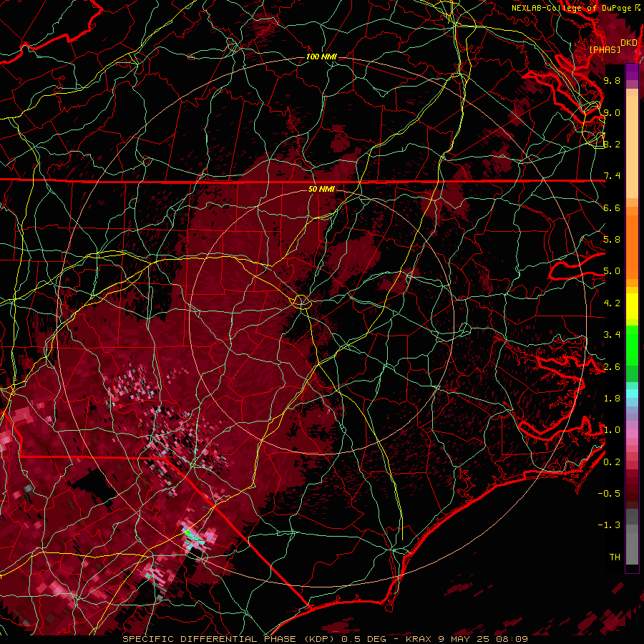644x644 pixels.
Task: Click the light peach segment of color bar
Action: tap(632, 147)
